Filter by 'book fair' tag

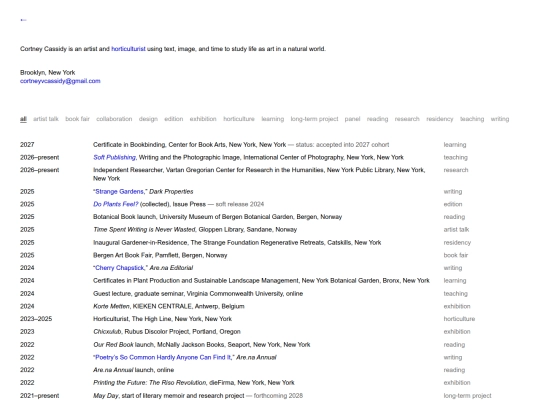77,119
